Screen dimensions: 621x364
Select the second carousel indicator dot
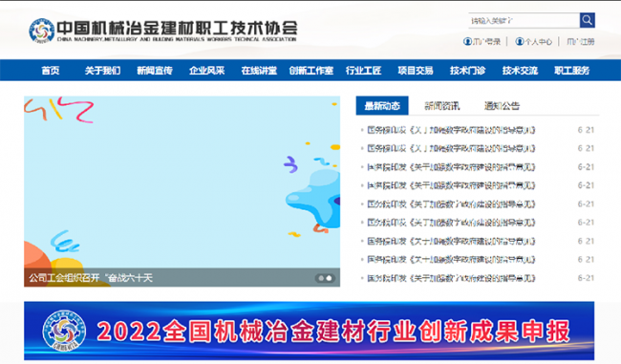[x=329, y=278]
